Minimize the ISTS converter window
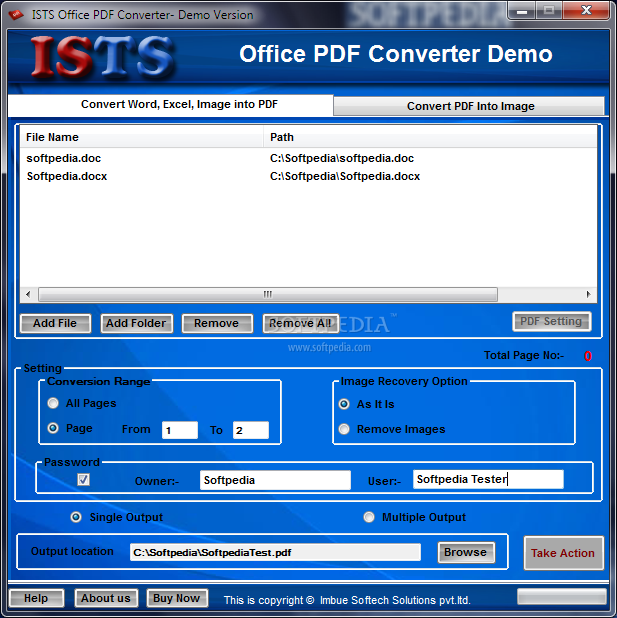The image size is (617, 618). pos(522,11)
